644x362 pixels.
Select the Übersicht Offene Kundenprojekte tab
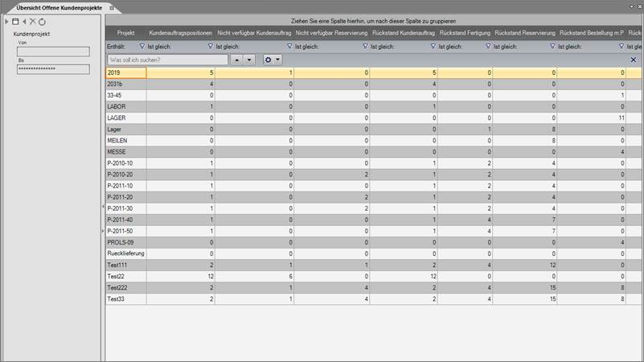pyautogui.click(x=55, y=6)
